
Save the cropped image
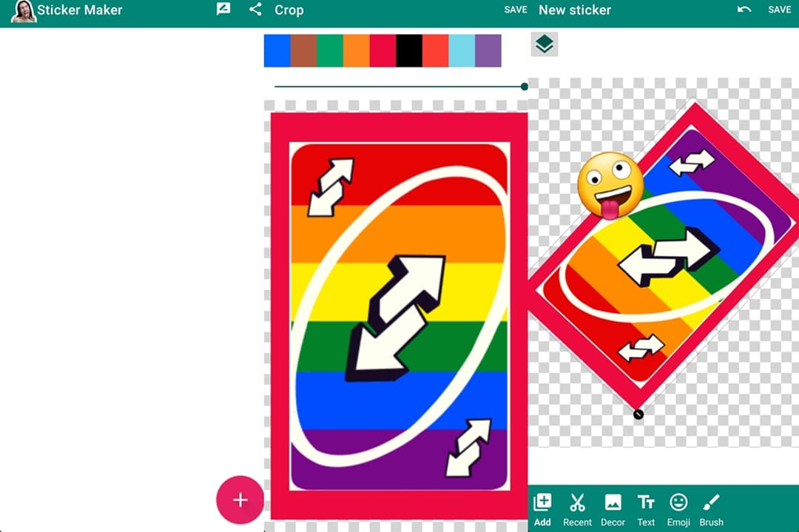pos(515,10)
